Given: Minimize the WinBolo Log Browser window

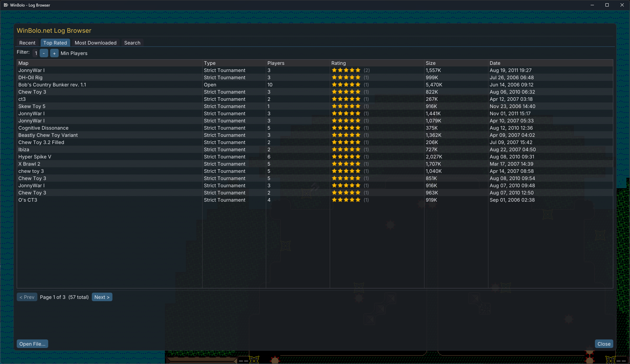Looking at the screenshot, I should [x=592, y=5].
